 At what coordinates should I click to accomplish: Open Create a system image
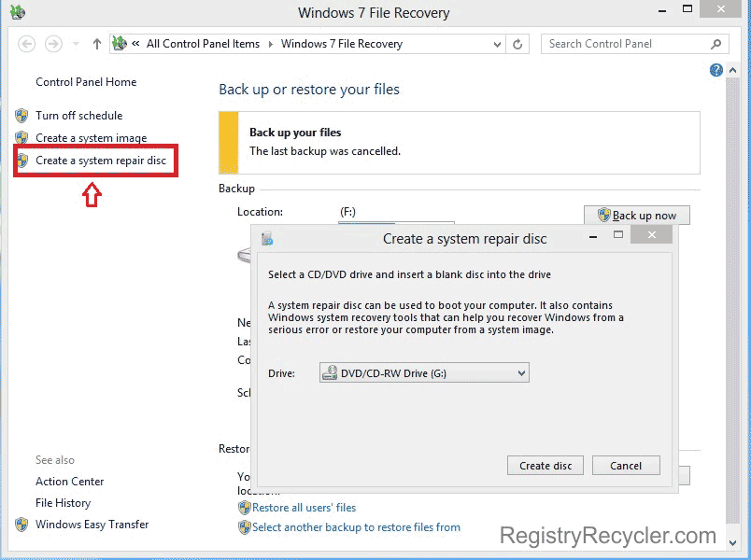91,138
